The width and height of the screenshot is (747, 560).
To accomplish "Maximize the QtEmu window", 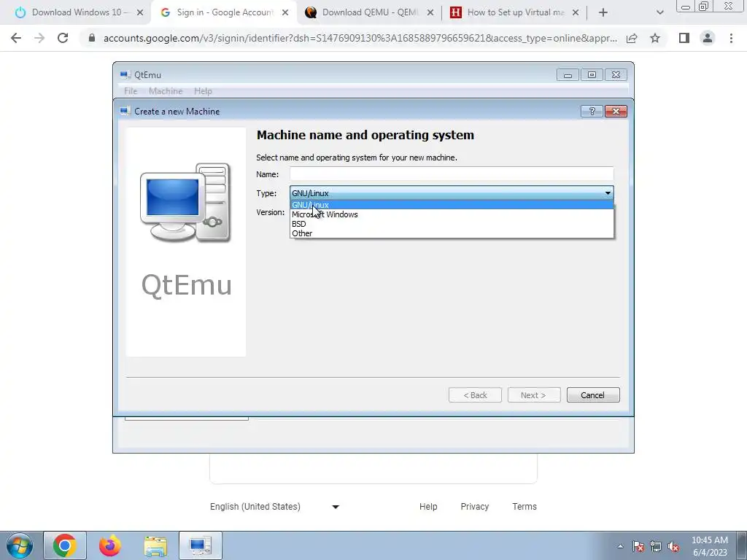I will 592,75.
